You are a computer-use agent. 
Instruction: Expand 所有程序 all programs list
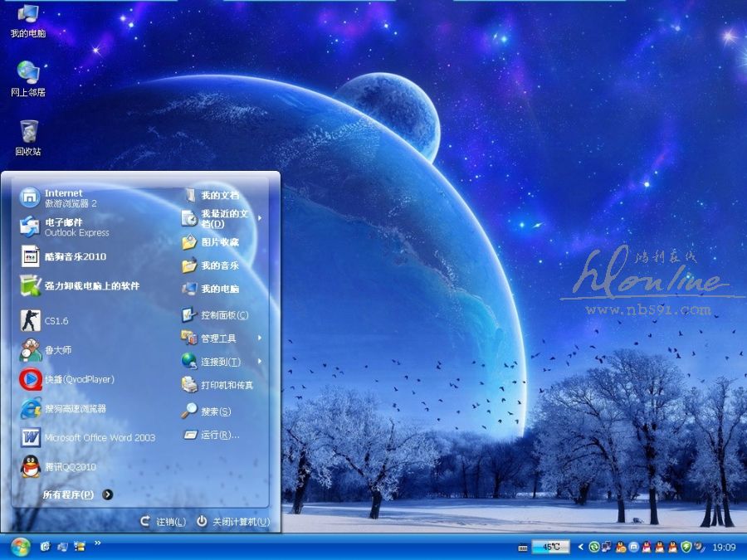[x=76, y=494]
